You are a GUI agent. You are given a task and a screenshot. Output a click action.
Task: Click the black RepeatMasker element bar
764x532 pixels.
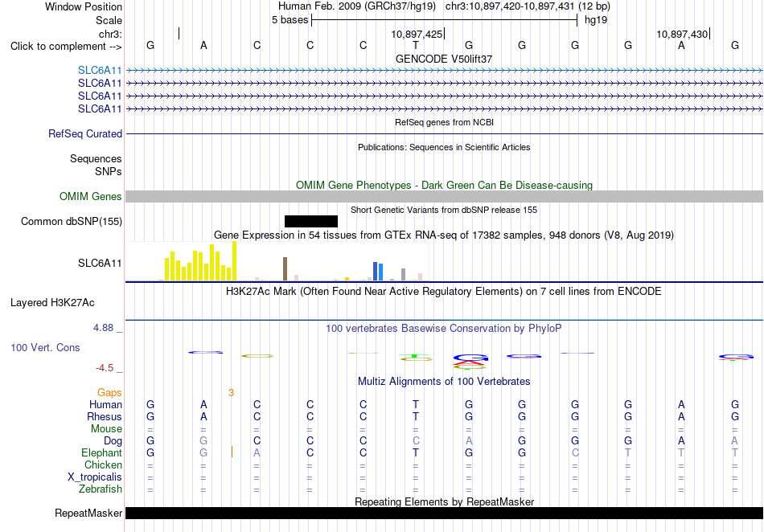point(444,513)
